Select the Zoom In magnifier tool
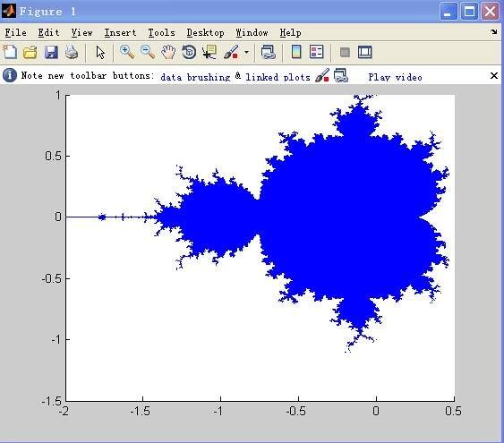 [x=127, y=52]
